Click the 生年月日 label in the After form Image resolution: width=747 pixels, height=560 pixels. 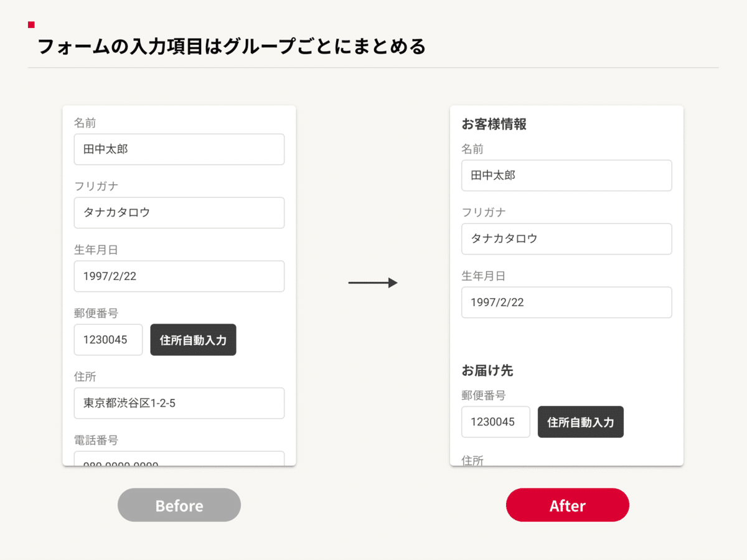[483, 276]
